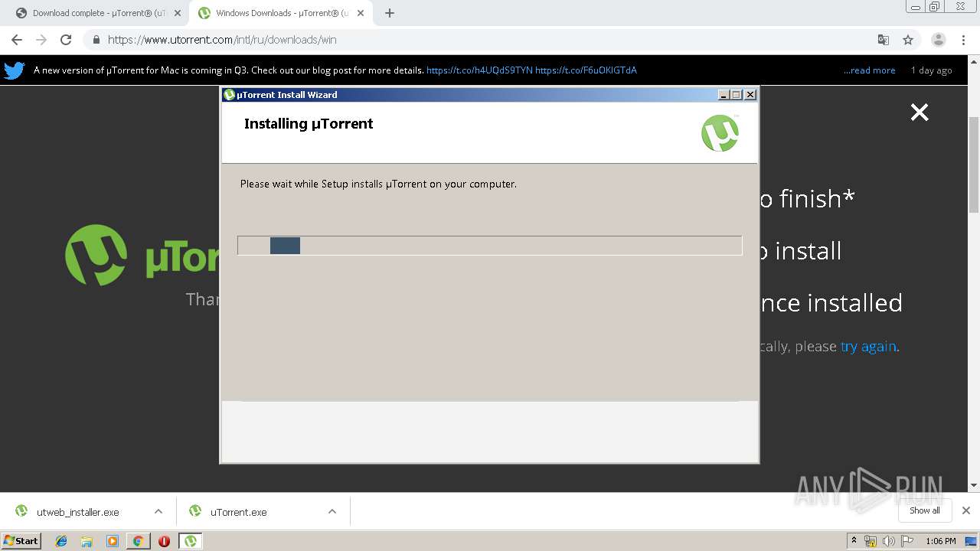Screen dimensions: 980x551
Task: Maximize the uTorrent Install Wizard window
Action: (737, 95)
